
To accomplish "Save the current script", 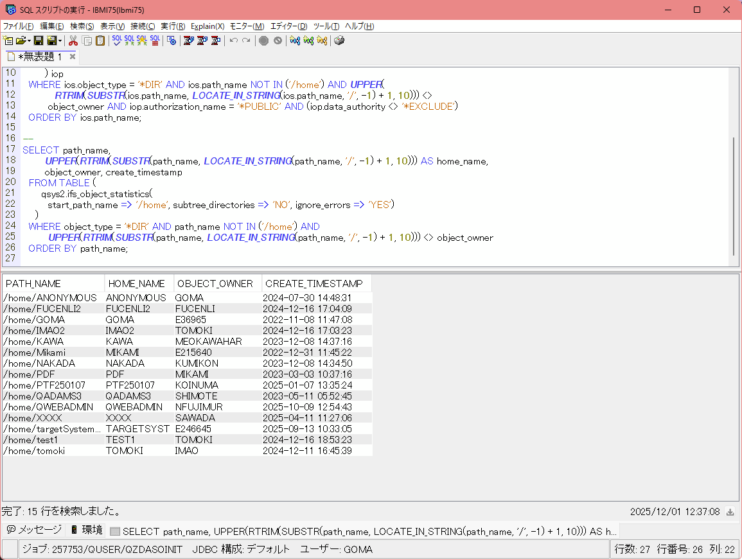I will click(39, 40).
